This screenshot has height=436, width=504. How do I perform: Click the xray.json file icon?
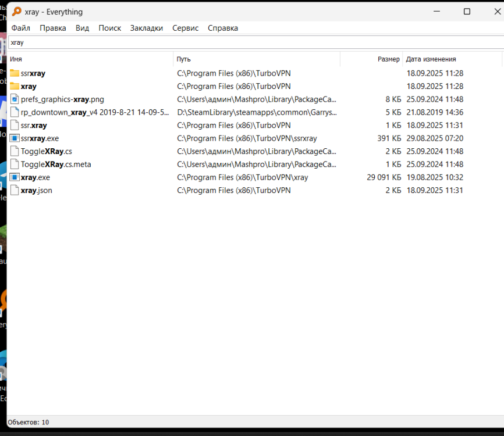tap(15, 191)
